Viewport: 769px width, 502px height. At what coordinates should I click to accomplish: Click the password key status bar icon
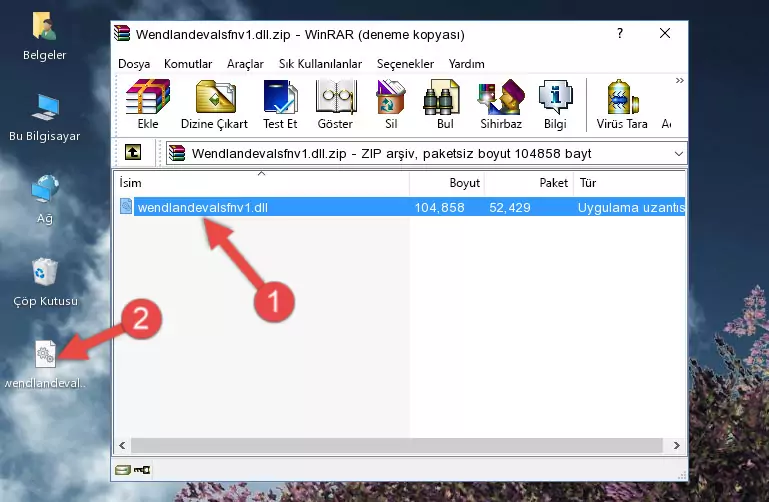coord(142,470)
